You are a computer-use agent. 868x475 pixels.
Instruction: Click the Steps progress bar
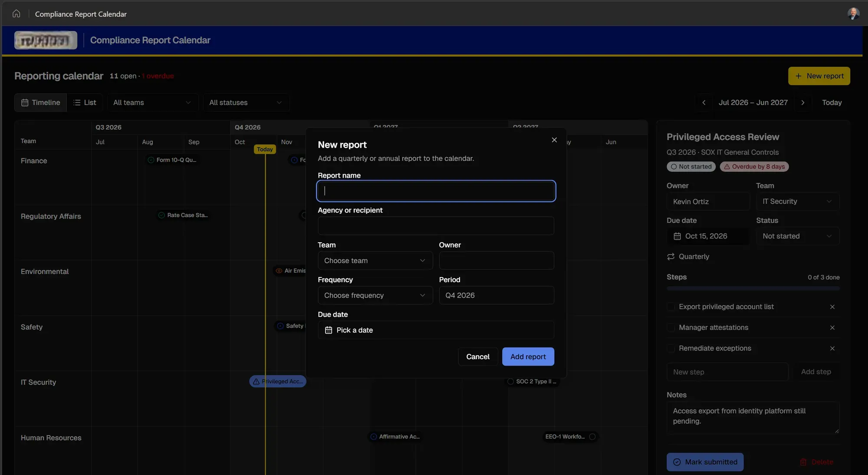tap(753, 288)
